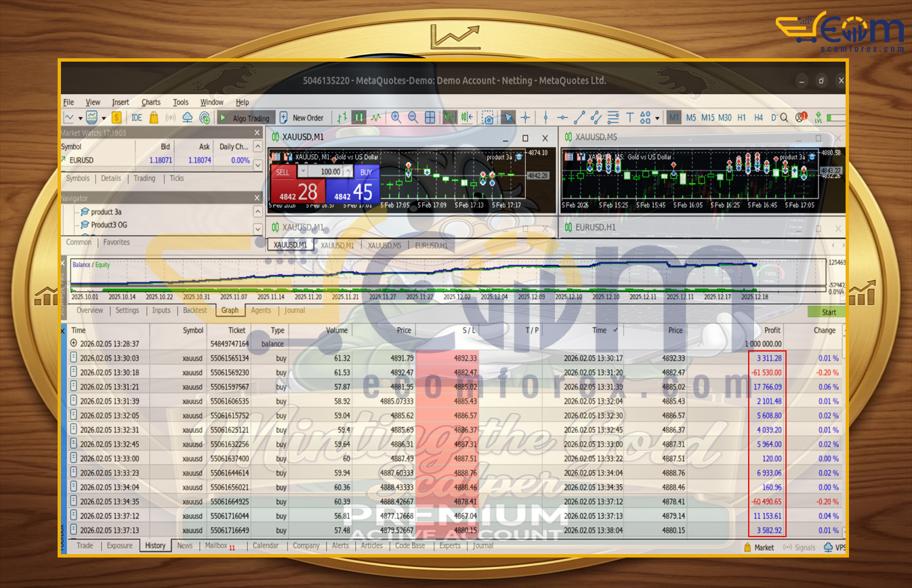Increase volume with the up arrow right of 100.00

pos(348,172)
